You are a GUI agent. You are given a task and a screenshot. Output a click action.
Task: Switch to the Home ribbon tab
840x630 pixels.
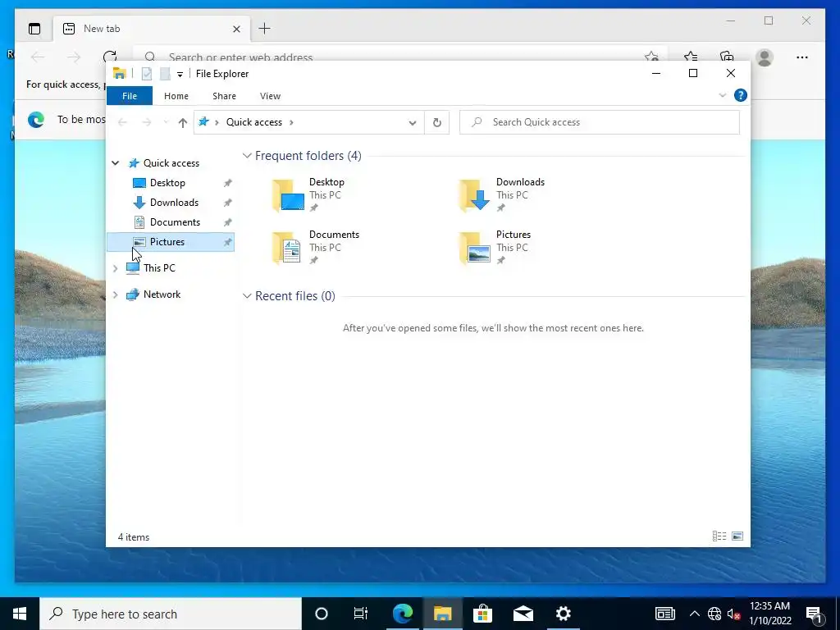(176, 96)
